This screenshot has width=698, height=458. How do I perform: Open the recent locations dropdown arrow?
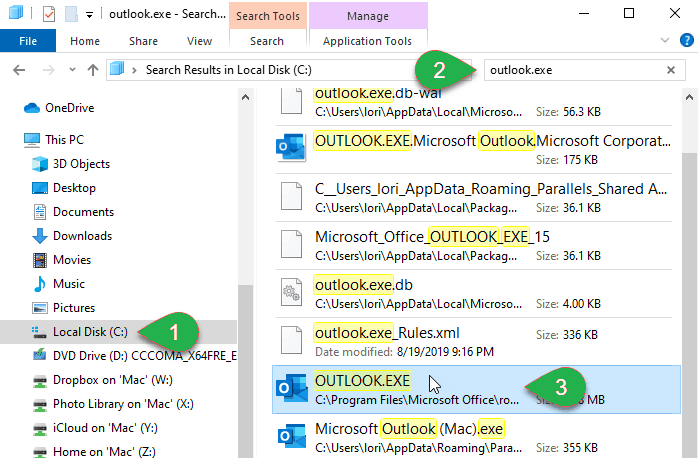72,70
